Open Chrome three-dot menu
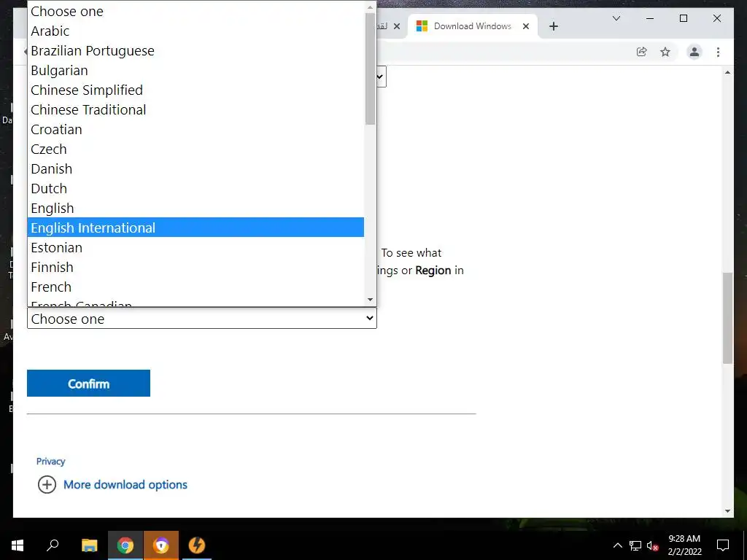Image resolution: width=747 pixels, height=560 pixels. pos(718,52)
